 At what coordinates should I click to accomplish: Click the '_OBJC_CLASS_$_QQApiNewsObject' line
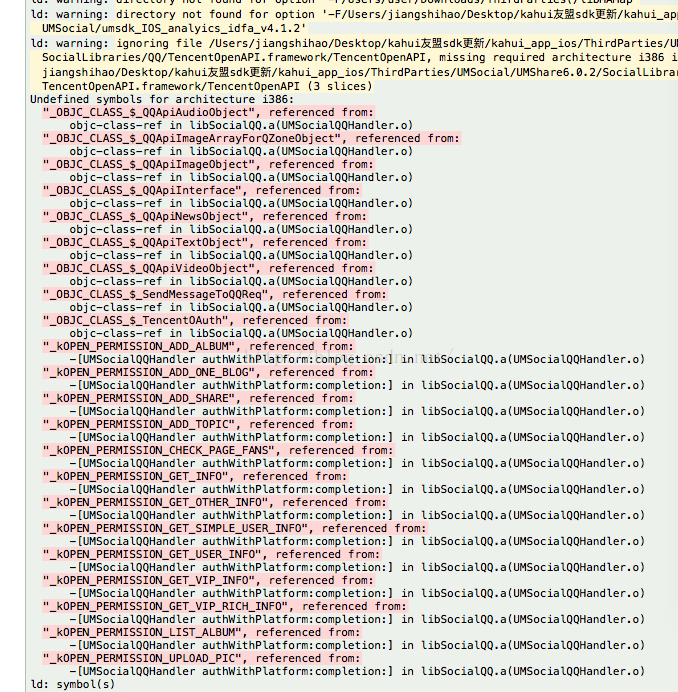coord(205,217)
